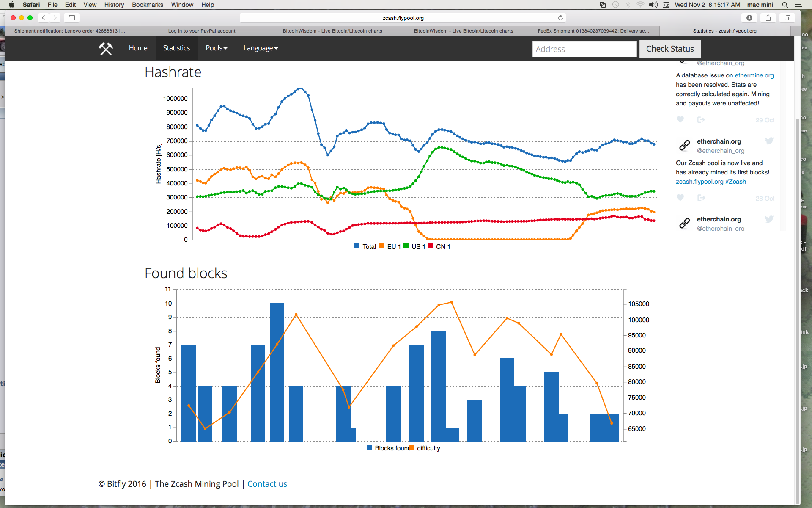Open the 28 Oct tweet date link
Viewport: 812px width, 508px height.
765,199
